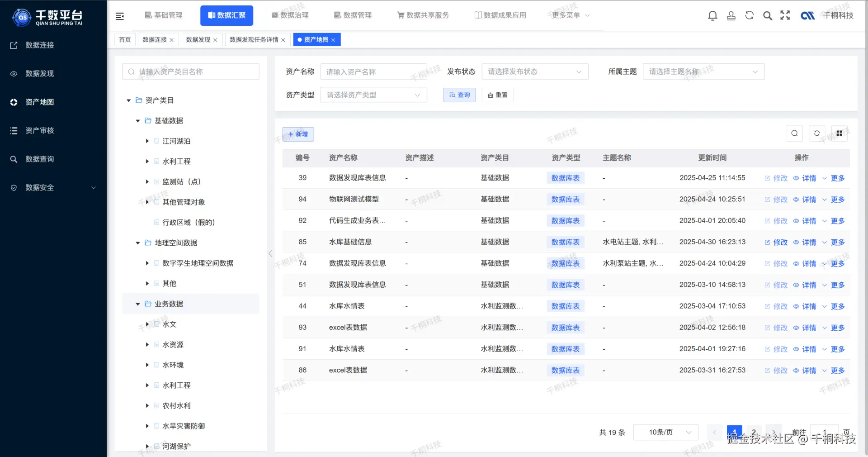This screenshot has width=868, height=457.
Task: Enter fullscreen mode via the expand icon
Action: pos(785,15)
